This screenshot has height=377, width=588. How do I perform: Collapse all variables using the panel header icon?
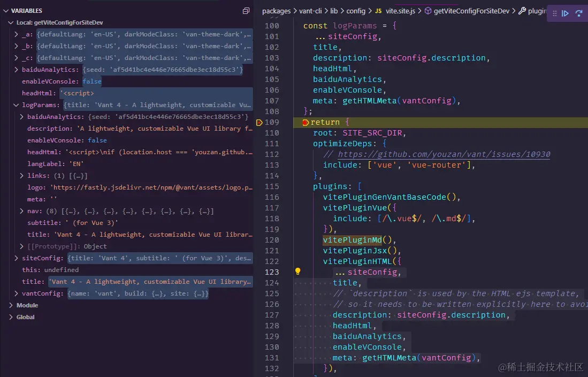pyautogui.click(x=246, y=11)
